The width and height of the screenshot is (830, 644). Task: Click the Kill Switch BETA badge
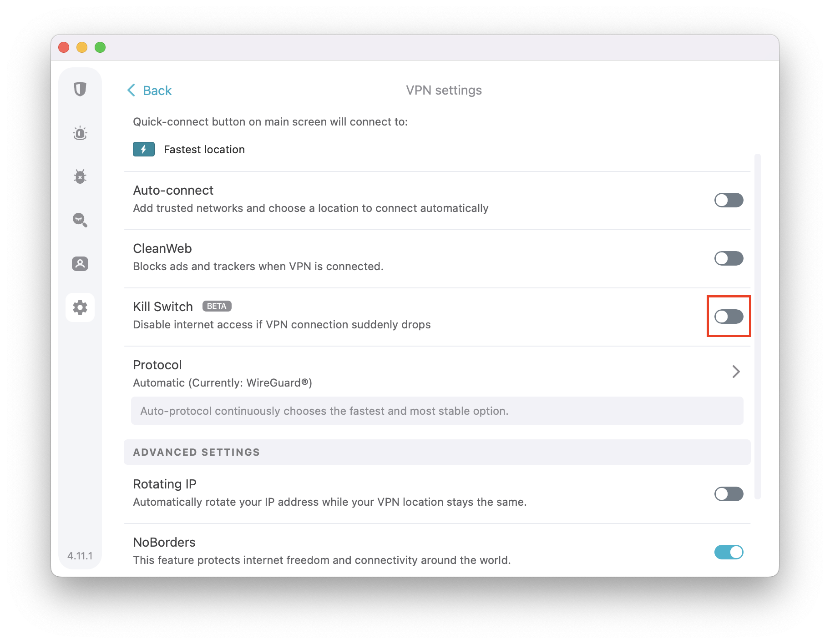click(x=217, y=306)
